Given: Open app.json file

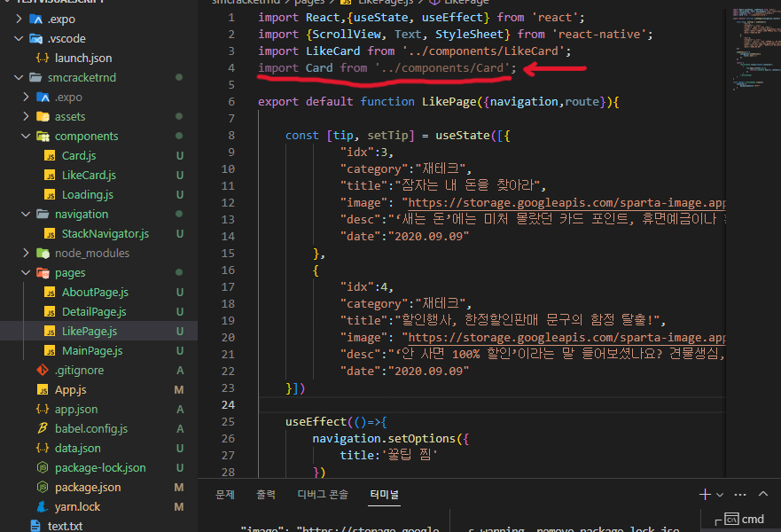Looking at the screenshot, I should (76, 409).
